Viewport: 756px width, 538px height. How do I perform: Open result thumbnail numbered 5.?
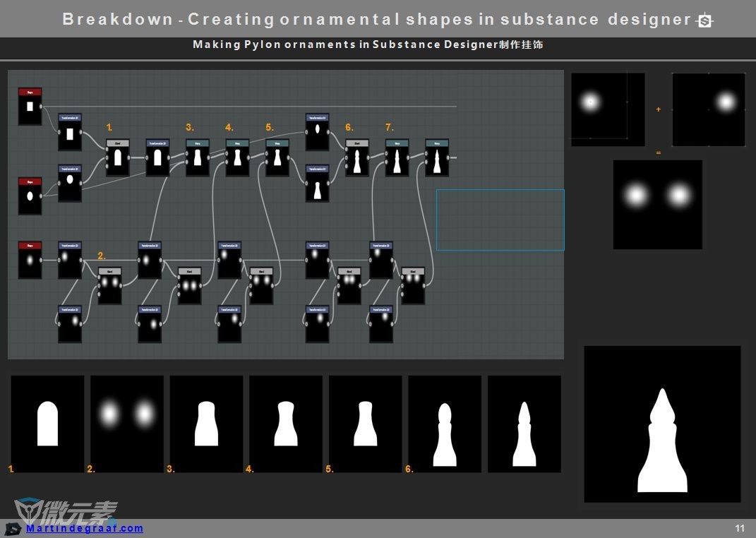click(366, 424)
